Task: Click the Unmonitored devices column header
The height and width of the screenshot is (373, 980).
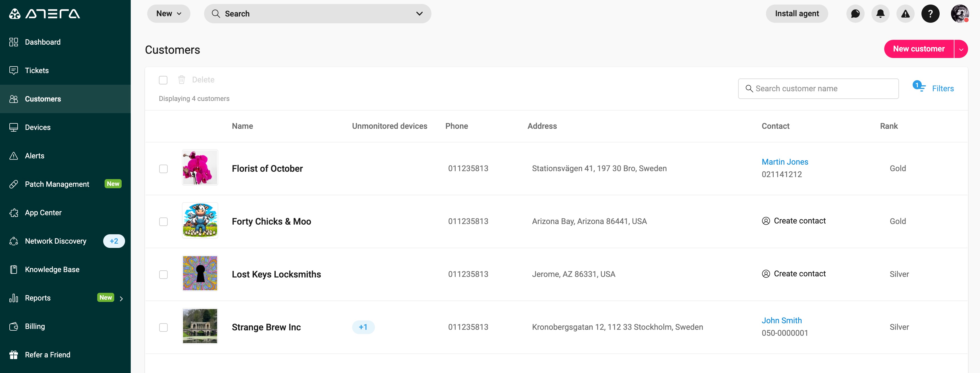Action: pos(390,126)
